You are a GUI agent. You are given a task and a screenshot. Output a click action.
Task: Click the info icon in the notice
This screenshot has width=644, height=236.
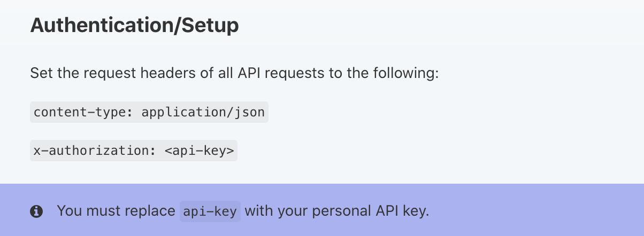tap(36, 211)
